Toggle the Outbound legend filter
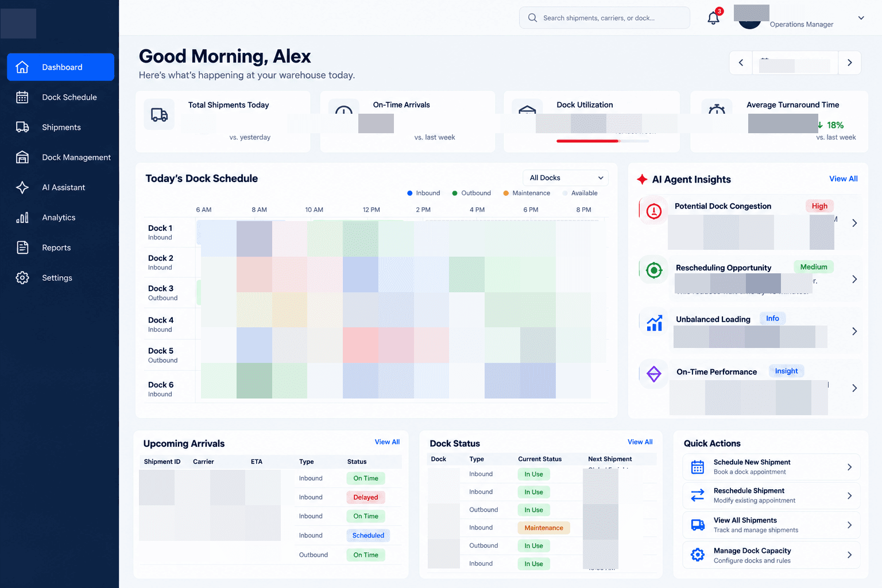 [x=471, y=193]
